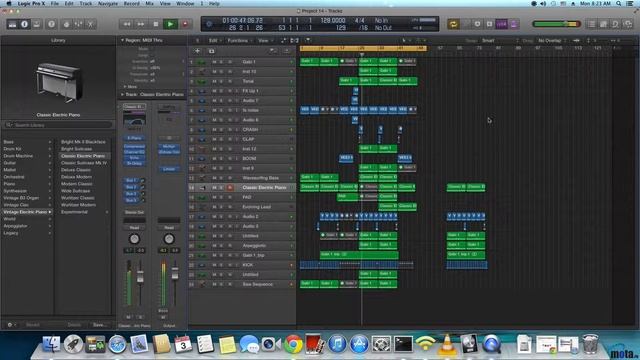Open the Mixer from control bar icon
This screenshot has width=640, height=360.
pos(78,24)
